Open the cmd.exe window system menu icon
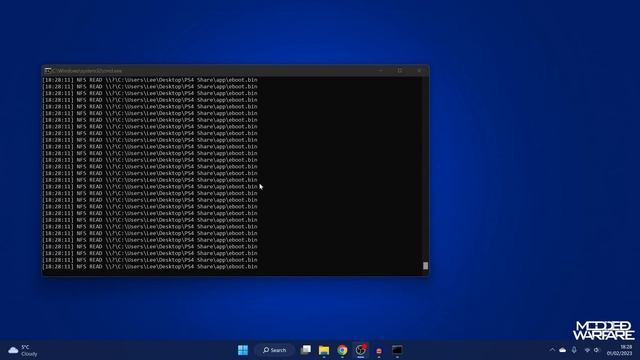The height and width of the screenshot is (360, 640). click(48, 71)
